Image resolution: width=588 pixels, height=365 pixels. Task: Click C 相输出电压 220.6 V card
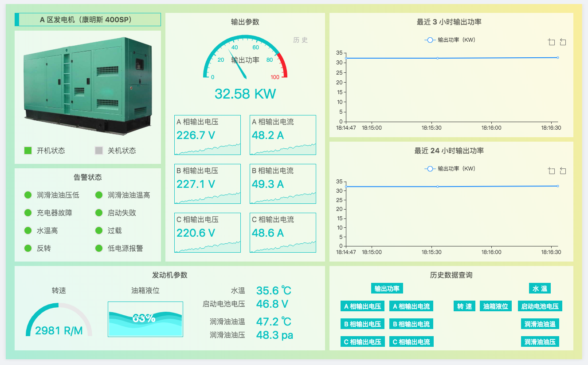point(208,233)
